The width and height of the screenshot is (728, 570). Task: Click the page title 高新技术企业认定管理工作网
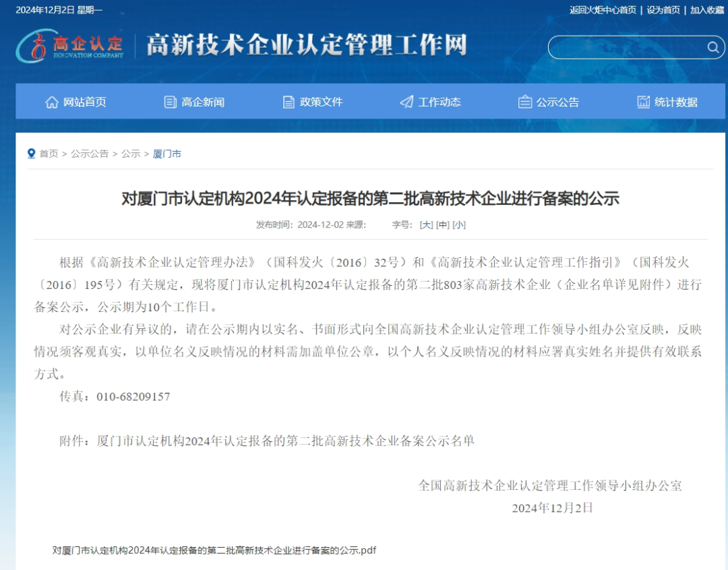307,46
